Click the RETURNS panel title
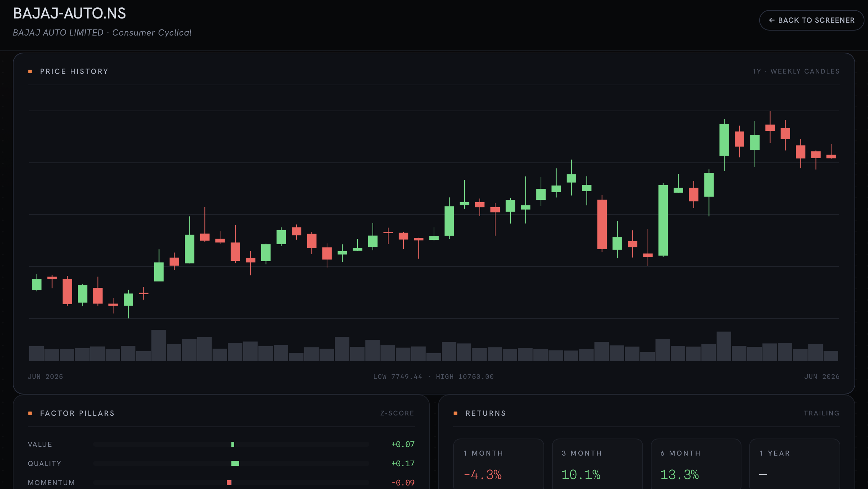The width and height of the screenshot is (868, 489). tap(486, 413)
